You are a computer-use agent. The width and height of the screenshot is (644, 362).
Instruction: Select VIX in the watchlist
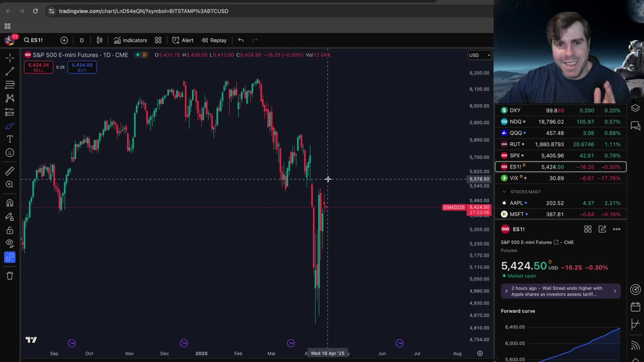[560, 178]
